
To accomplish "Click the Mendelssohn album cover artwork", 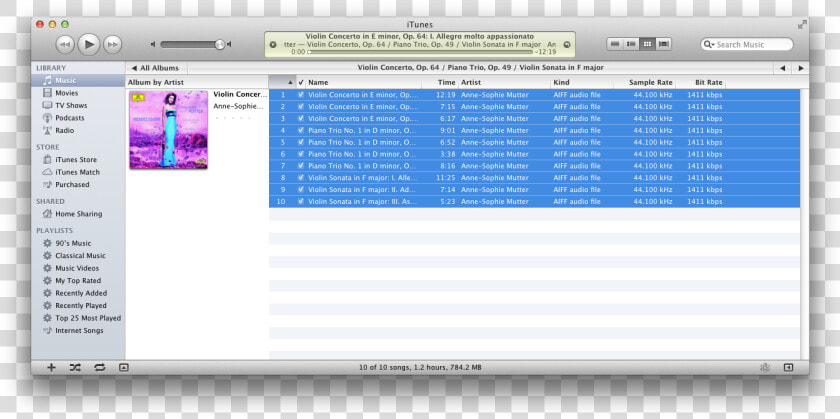I will click(168, 130).
